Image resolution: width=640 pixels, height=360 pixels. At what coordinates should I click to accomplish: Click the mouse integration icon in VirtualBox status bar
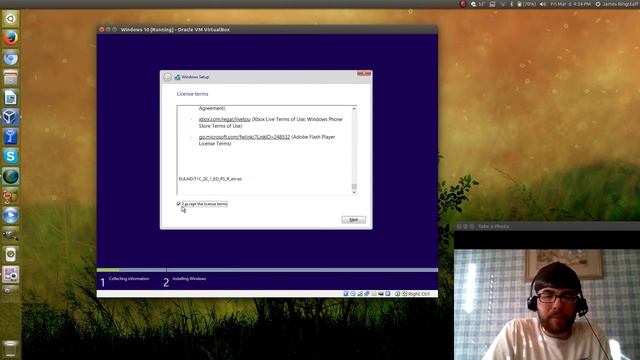point(397,294)
